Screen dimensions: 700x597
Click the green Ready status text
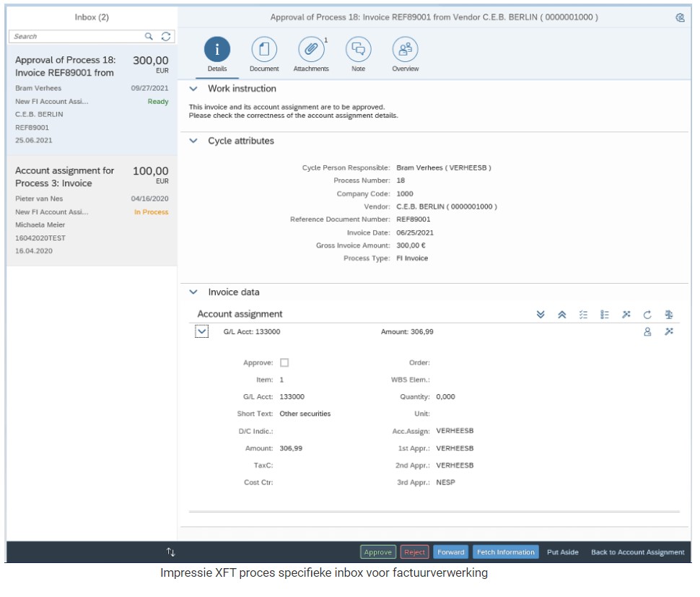pyautogui.click(x=158, y=101)
